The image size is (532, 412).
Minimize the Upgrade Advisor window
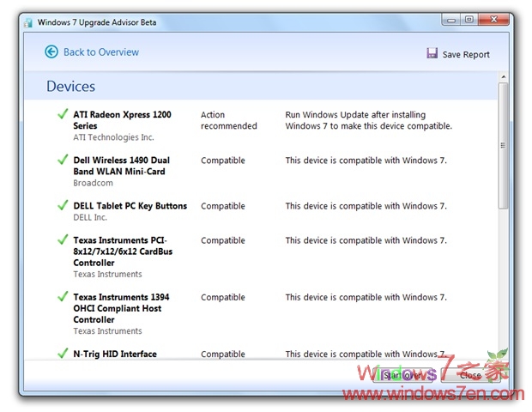coord(450,18)
